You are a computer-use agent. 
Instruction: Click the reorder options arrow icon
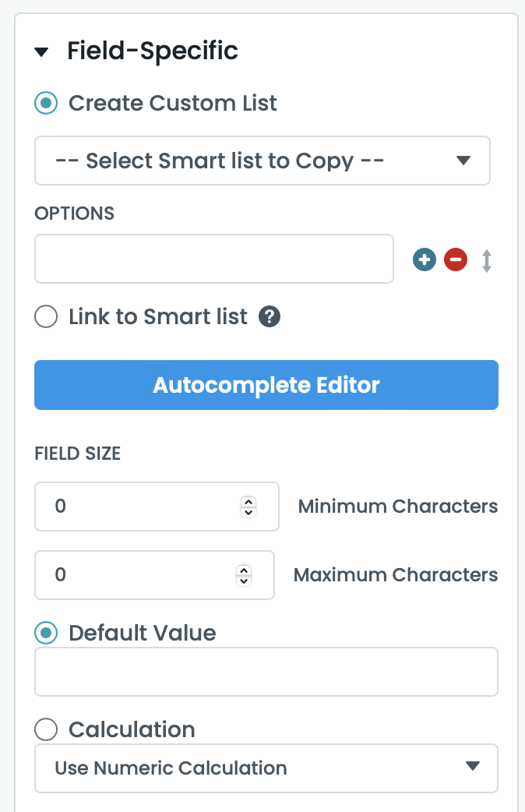pyautogui.click(x=487, y=260)
